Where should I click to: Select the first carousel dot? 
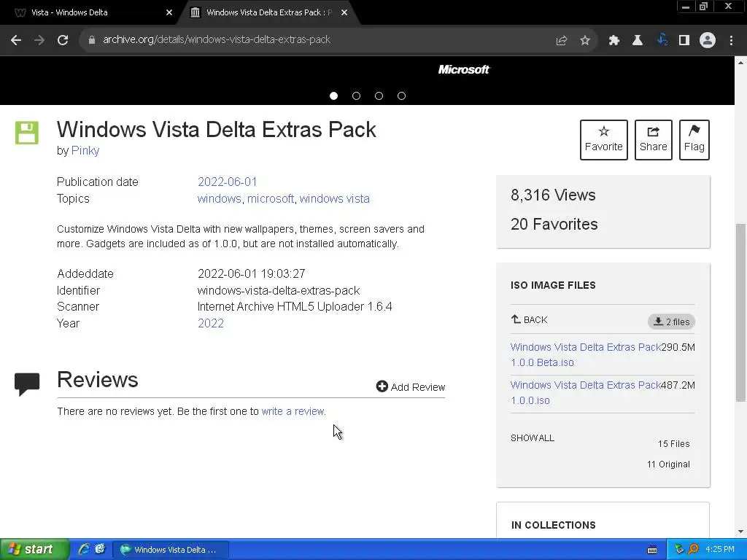click(x=333, y=96)
